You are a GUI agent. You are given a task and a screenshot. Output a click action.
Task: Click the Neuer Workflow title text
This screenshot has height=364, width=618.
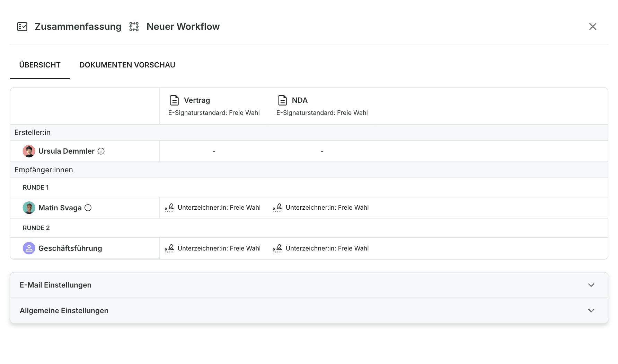(x=183, y=27)
